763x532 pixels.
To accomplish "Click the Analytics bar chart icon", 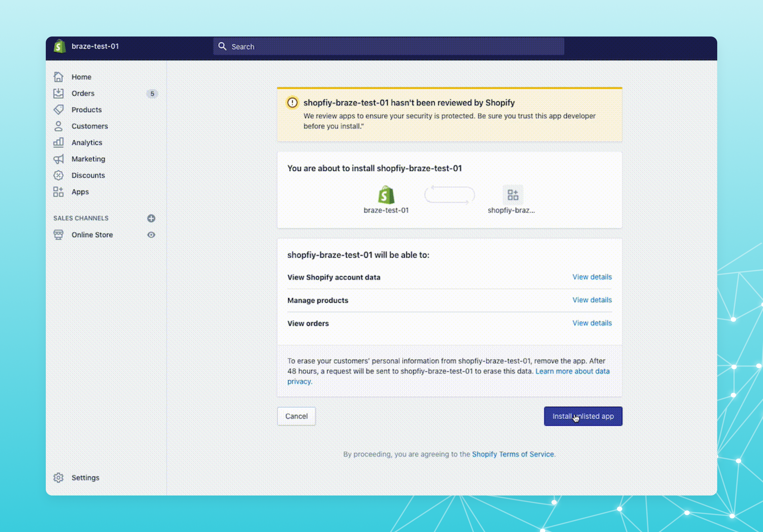I will click(x=58, y=142).
